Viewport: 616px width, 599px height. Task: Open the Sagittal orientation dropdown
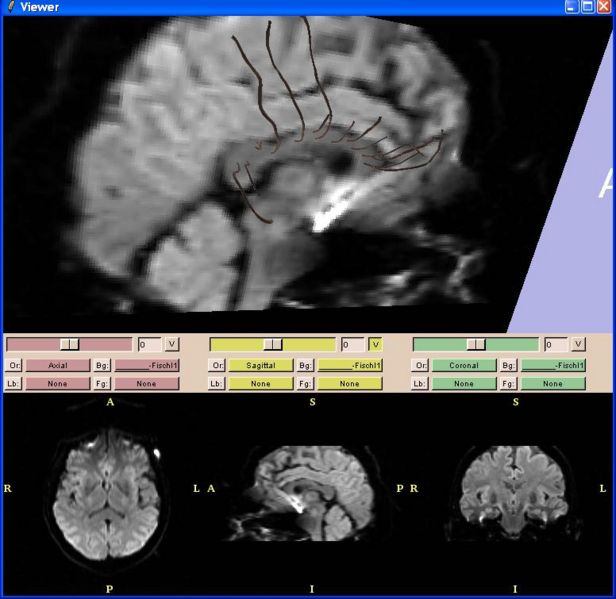pyautogui.click(x=260, y=366)
